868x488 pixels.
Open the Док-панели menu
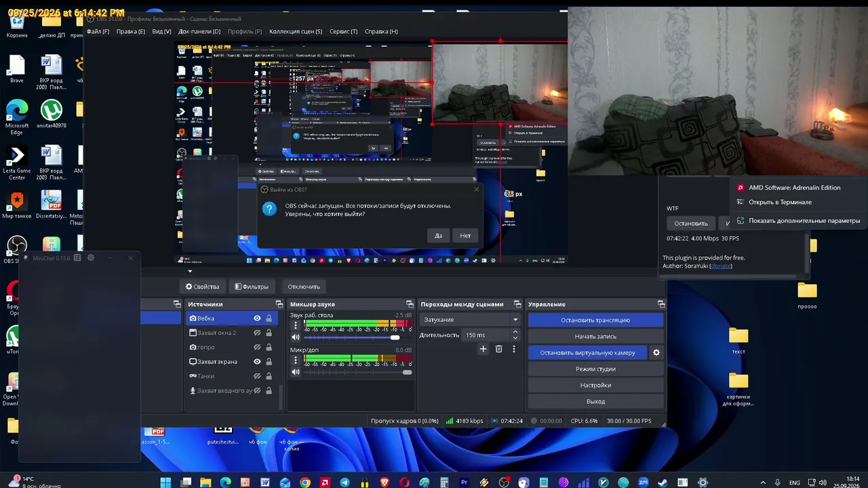pyautogui.click(x=199, y=31)
